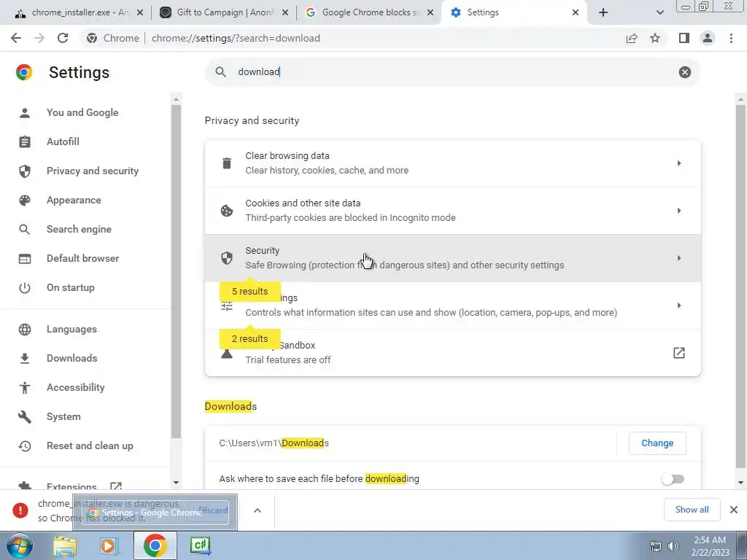747x560 pixels.
Task: Open Autofill settings section
Action: (63, 142)
